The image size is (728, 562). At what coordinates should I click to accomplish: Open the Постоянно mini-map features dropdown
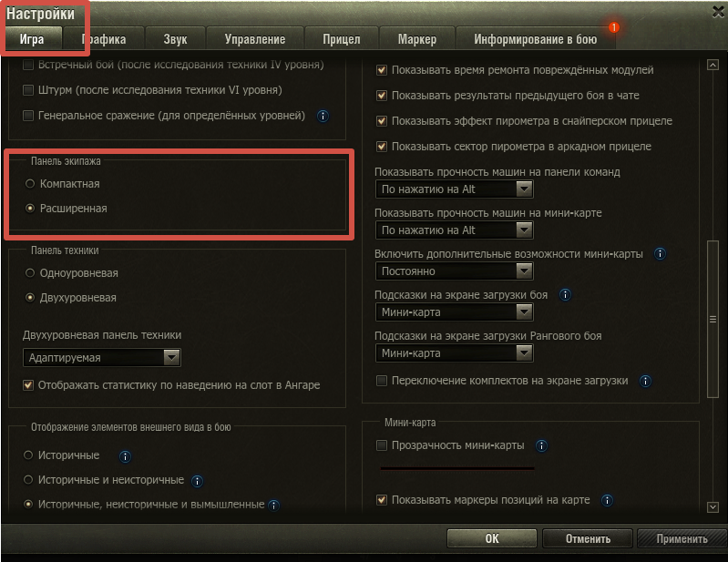[454, 271]
